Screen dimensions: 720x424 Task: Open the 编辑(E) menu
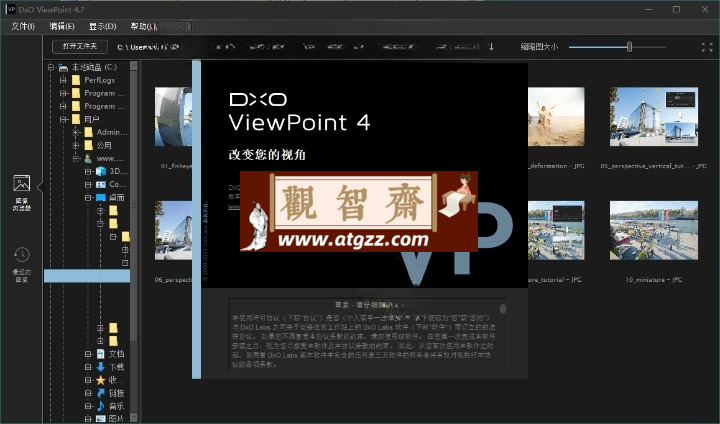tap(62, 27)
